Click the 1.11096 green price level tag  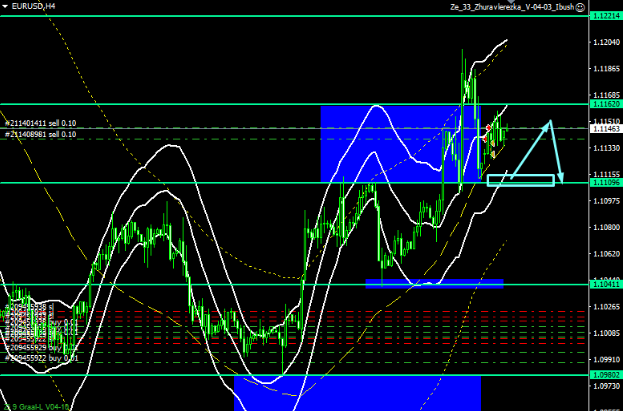pos(604,183)
